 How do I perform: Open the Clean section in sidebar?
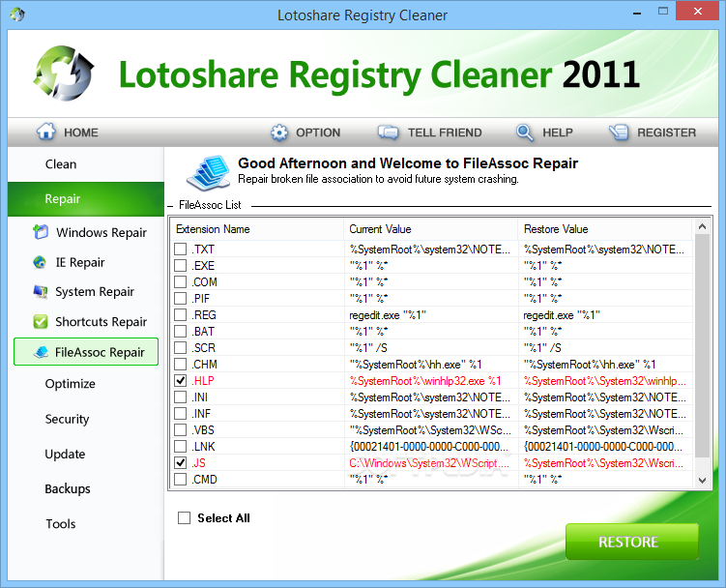[86, 164]
